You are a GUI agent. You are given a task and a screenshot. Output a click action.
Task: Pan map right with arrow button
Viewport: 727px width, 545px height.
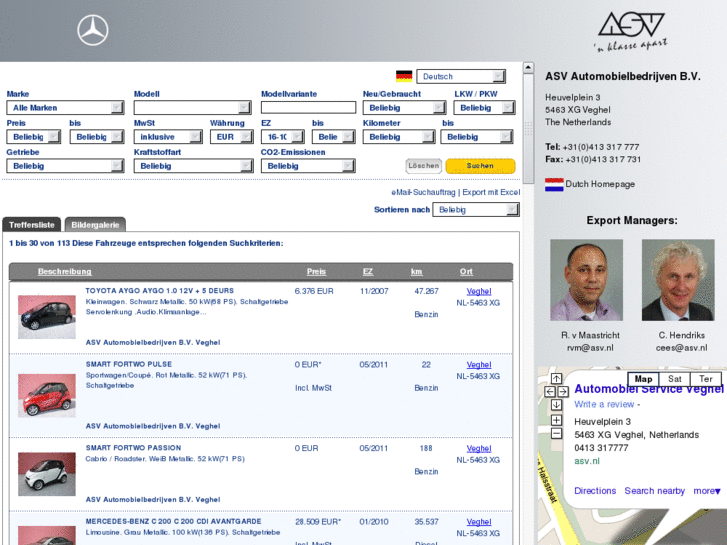point(563,392)
